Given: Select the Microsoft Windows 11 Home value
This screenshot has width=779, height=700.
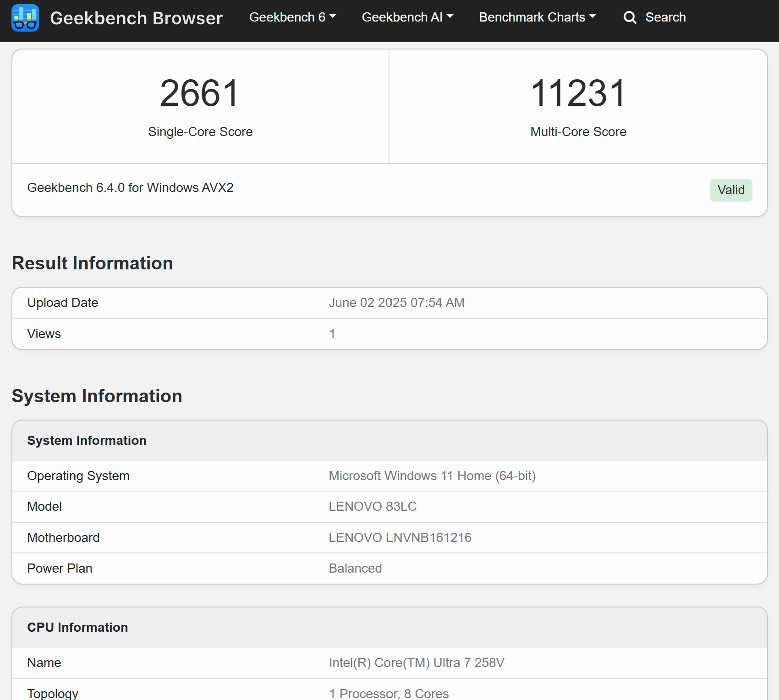Looking at the screenshot, I should point(432,476).
